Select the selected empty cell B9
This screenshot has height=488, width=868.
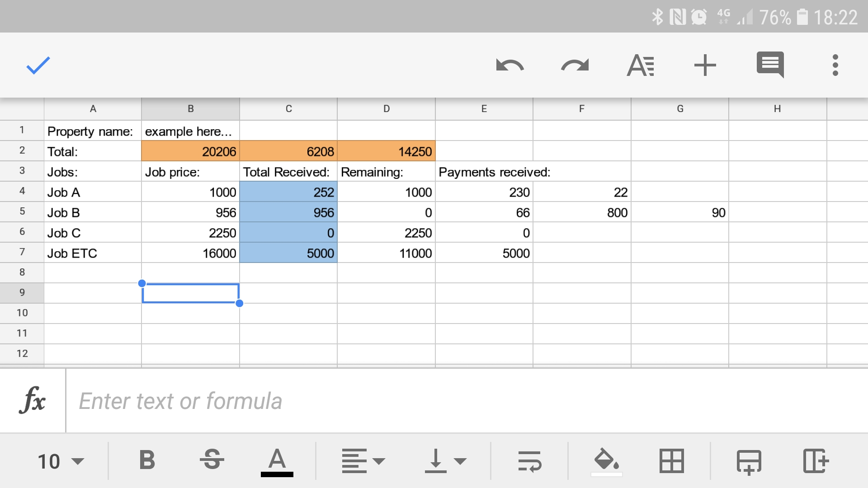point(190,293)
